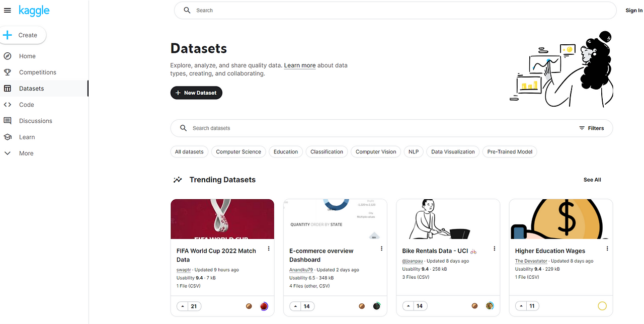The width and height of the screenshot is (644, 324).
Task: Select the All datasets filter chip
Action: tap(189, 152)
